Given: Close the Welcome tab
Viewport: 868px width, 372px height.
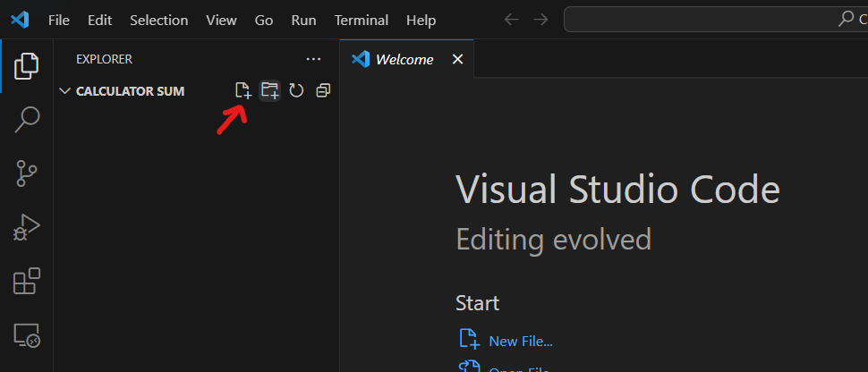Looking at the screenshot, I should click(x=457, y=60).
